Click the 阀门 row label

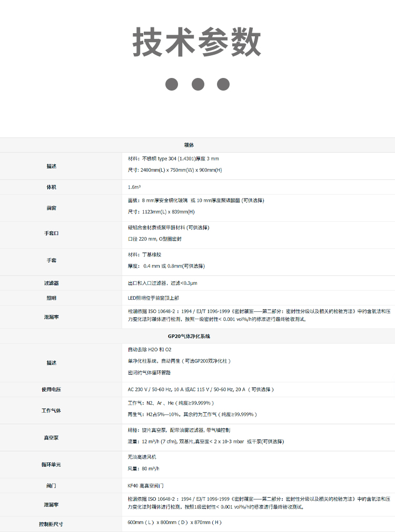pos(51,486)
